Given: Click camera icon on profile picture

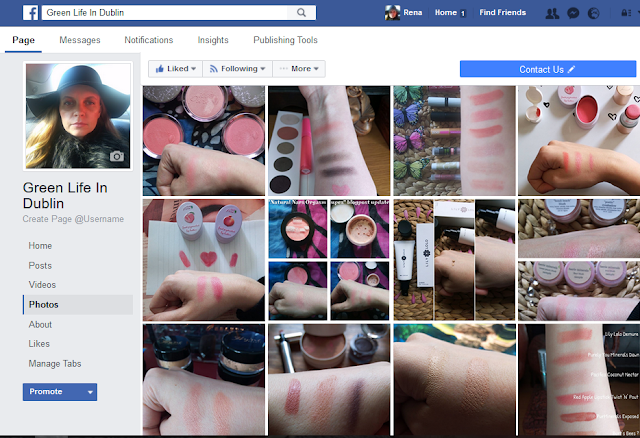Looking at the screenshot, I should click(x=117, y=156).
